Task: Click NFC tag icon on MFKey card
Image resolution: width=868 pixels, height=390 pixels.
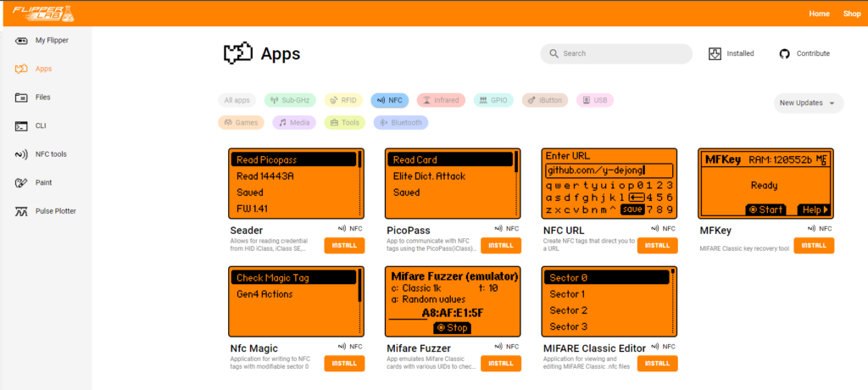Action: [x=811, y=228]
